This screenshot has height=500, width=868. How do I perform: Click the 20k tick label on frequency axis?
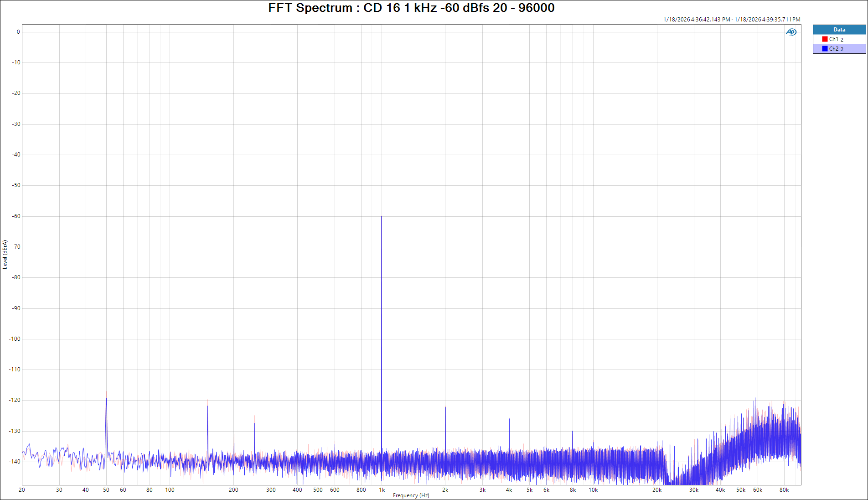pos(656,490)
